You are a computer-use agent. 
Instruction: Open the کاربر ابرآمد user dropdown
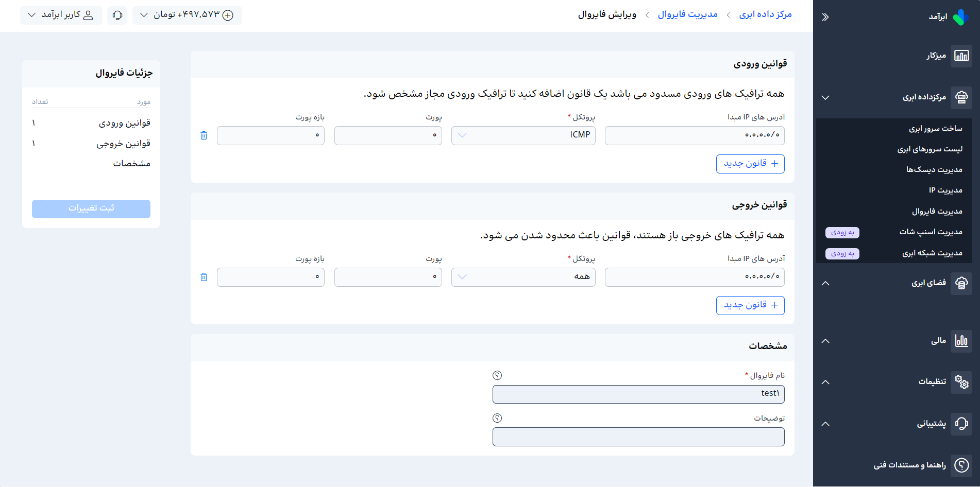coord(61,15)
